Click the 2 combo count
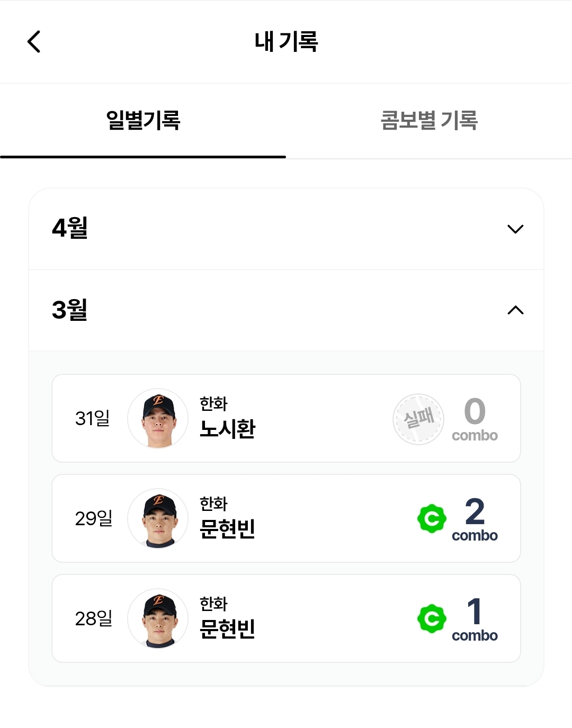This screenshot has height=728, width=572. point(475,519)
